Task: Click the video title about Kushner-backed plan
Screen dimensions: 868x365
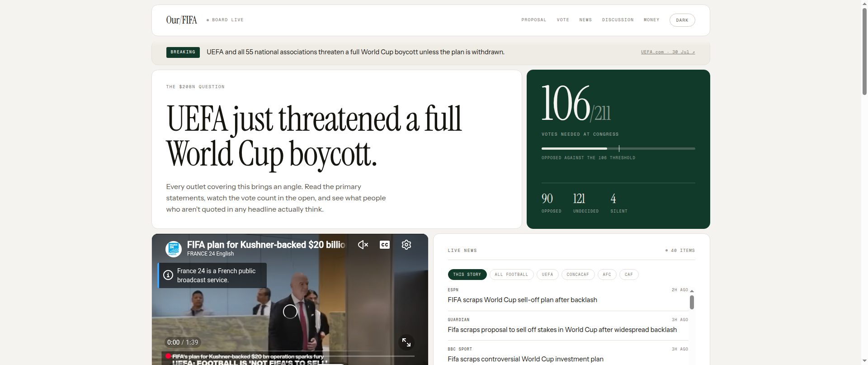Action: click(x=266, y=245)
